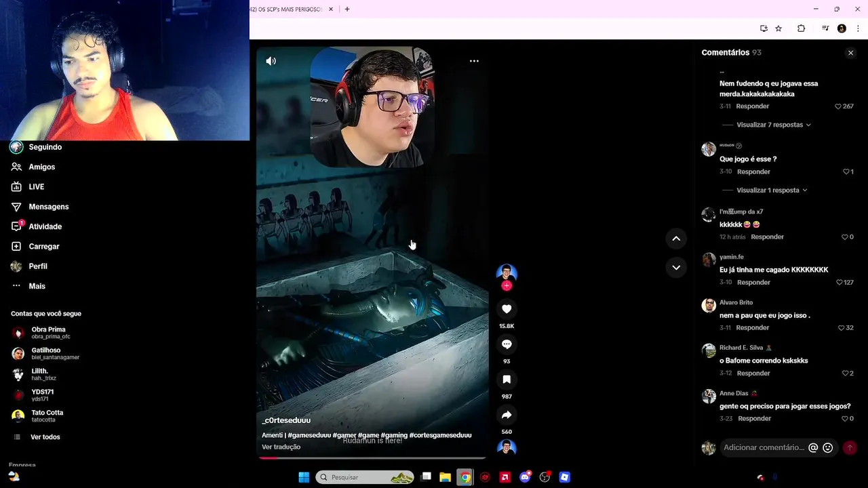The image size is (868, 488).
Task: Like the 'Que jogo é esse ?' comment
Action: [846, 172]
